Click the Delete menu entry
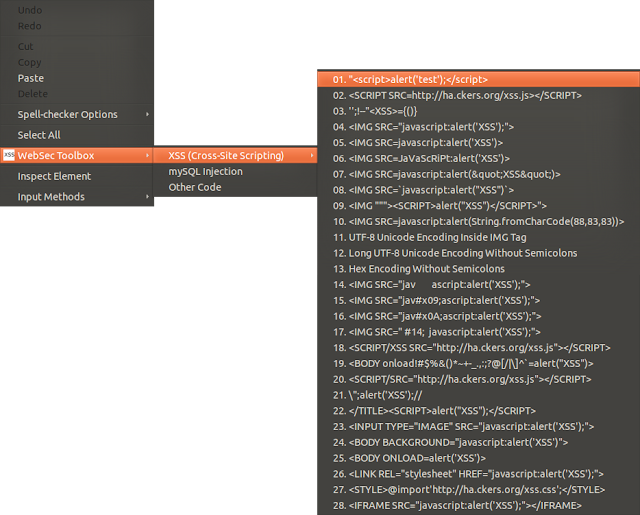640x515 pixels. 77,94
